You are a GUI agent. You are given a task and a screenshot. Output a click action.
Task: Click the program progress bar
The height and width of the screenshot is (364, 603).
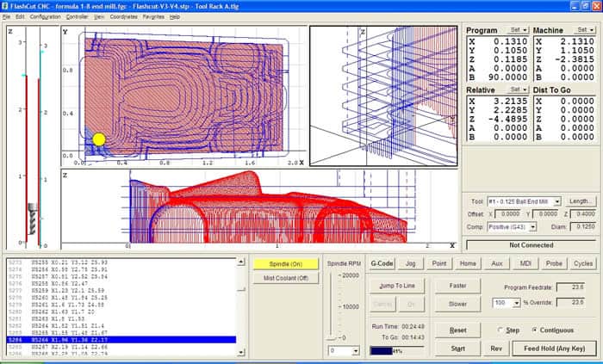click(396, 351)
